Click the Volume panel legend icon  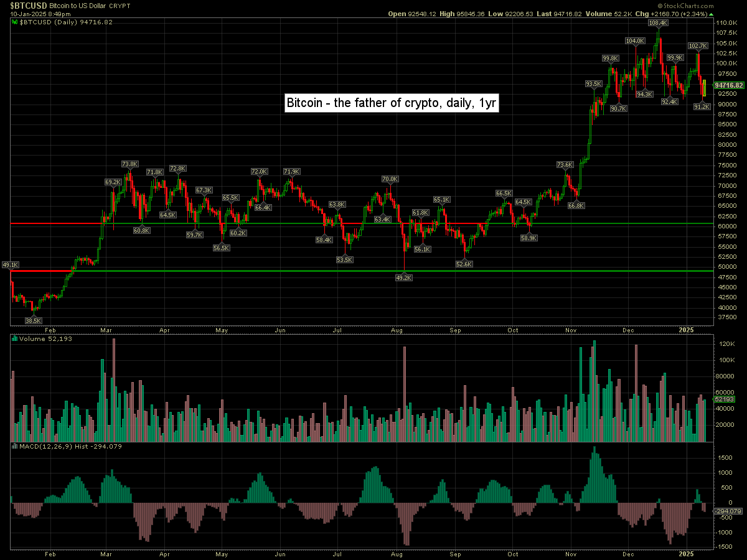(x=15, y=339)
